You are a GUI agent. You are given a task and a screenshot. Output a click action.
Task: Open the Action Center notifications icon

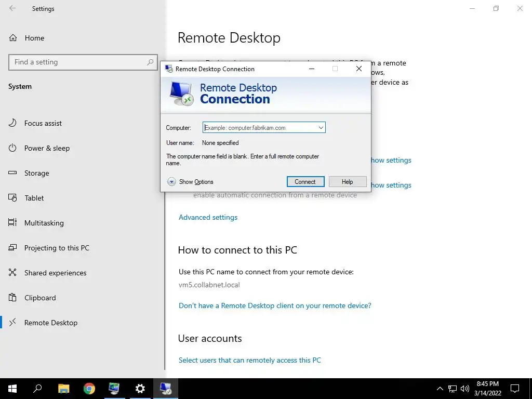click(515, 389)
